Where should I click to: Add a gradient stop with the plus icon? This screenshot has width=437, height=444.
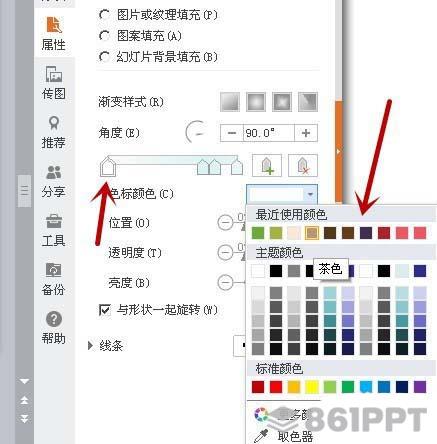pos(267,165)
